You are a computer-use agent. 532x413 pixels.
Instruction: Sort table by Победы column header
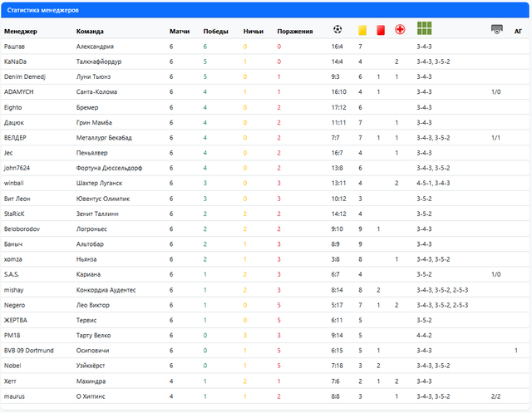point(216,32)
